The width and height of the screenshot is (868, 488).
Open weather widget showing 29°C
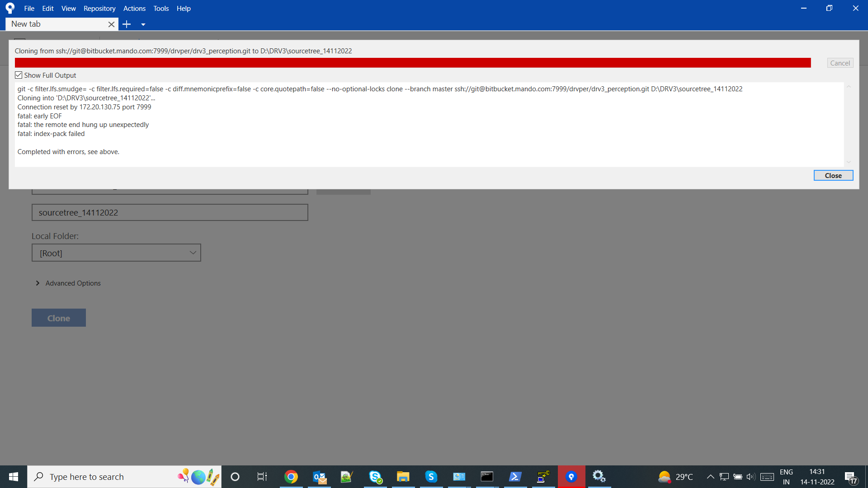tap(675, 477)
